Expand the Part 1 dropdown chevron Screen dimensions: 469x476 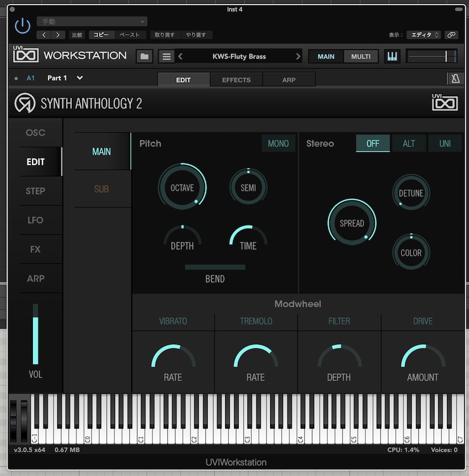click(x=80, y=78)
